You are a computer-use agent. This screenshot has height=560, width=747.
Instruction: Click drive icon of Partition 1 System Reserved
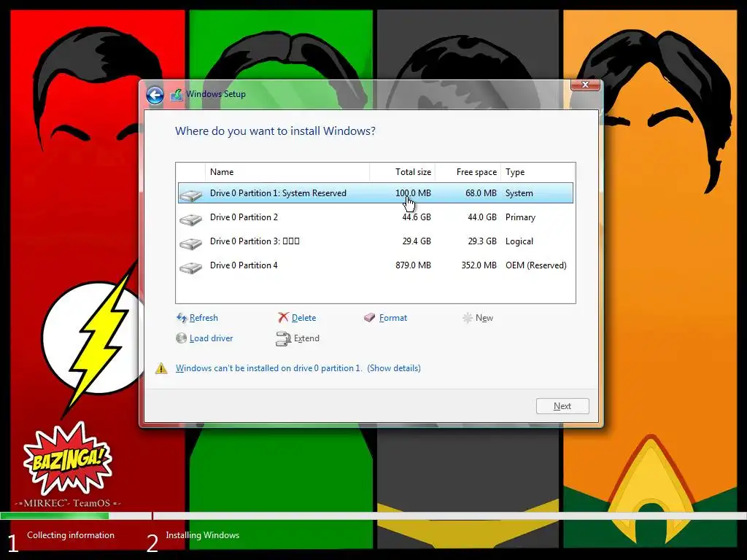tap(191, 195)
